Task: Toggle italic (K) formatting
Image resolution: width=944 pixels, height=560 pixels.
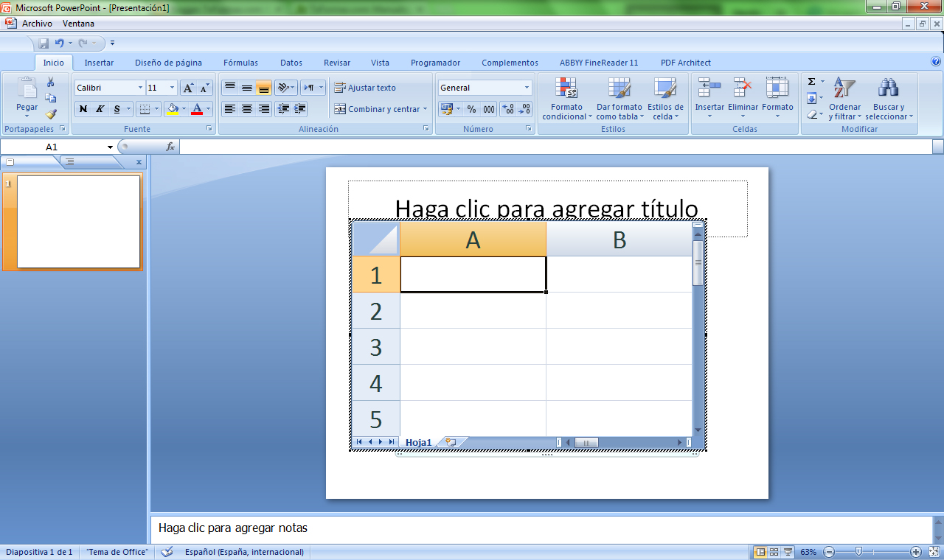Action: coord(100,109)
